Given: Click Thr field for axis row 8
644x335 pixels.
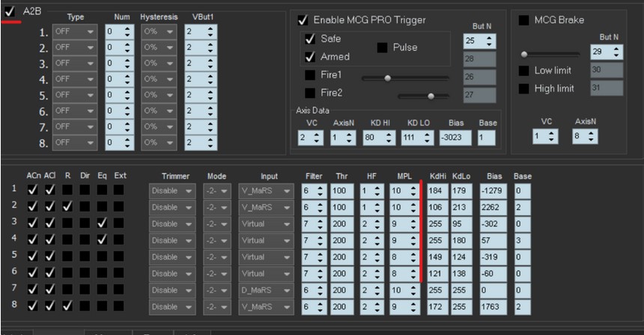Looking at the screenshot, I should [342, 307].
